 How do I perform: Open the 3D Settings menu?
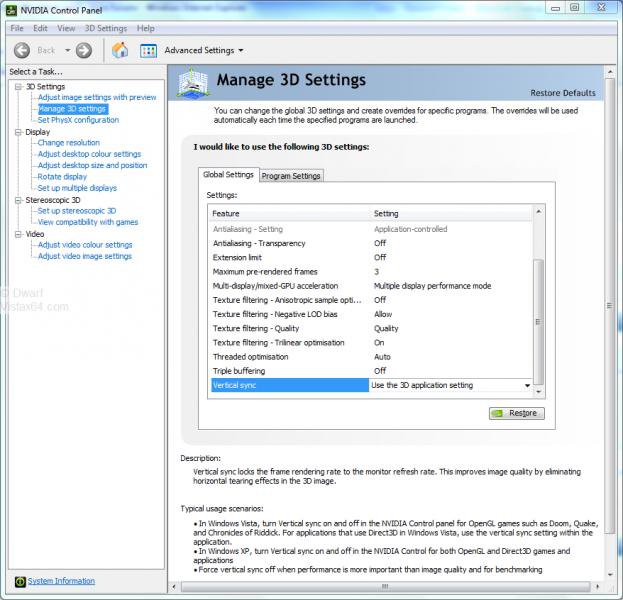(x=105, y=28)
